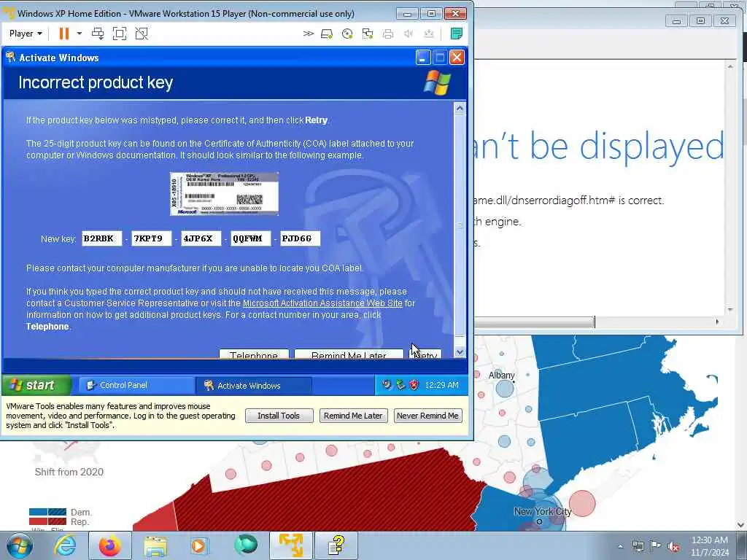Launch Internet Explorer from taskbar
Viewport: 747px width, 560px height.
(65, 545)
